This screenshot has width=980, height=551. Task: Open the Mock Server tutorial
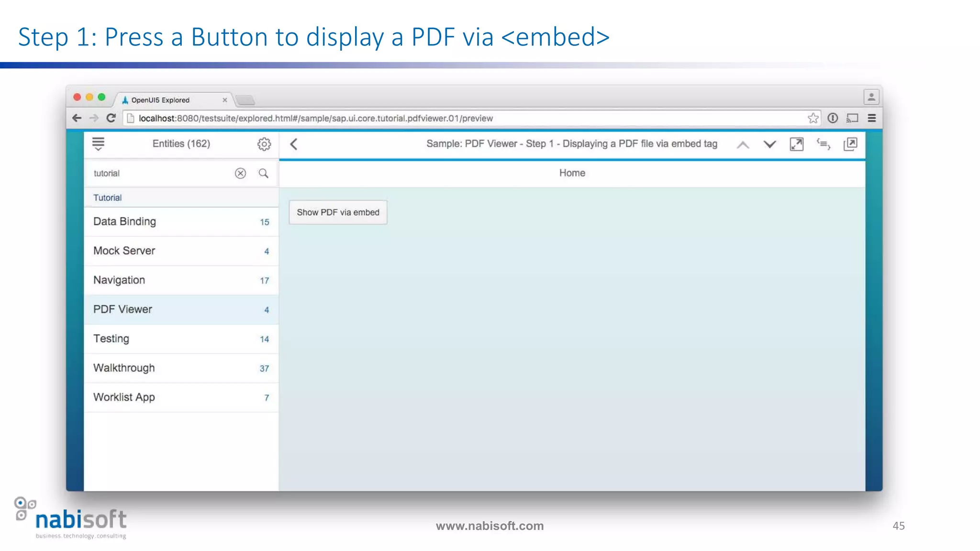coord(181,251)
